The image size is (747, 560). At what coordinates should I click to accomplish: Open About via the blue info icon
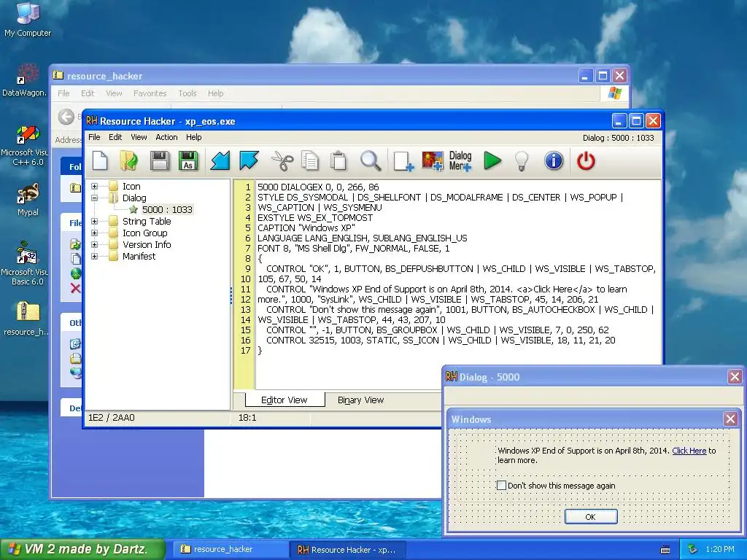coord(554,161)
